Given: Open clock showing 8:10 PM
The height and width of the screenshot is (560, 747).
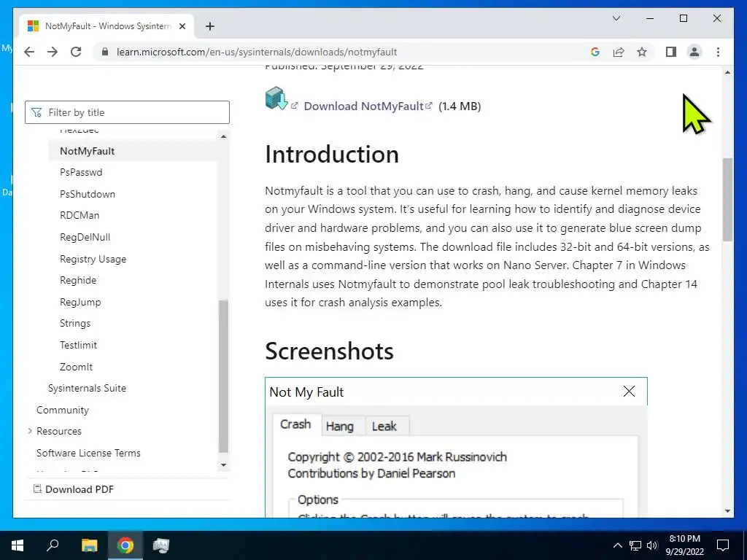Looking at the screenshot, I should click(684, 545).
